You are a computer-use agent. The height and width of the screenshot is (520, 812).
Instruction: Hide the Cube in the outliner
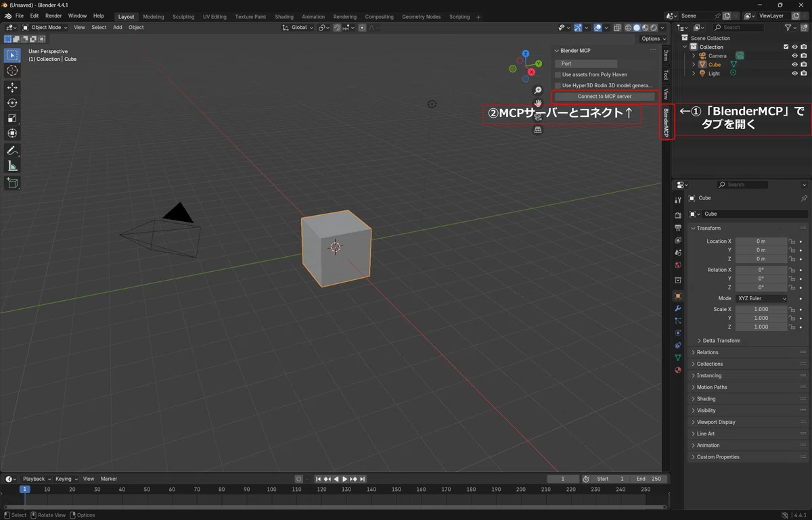(794, 64)
